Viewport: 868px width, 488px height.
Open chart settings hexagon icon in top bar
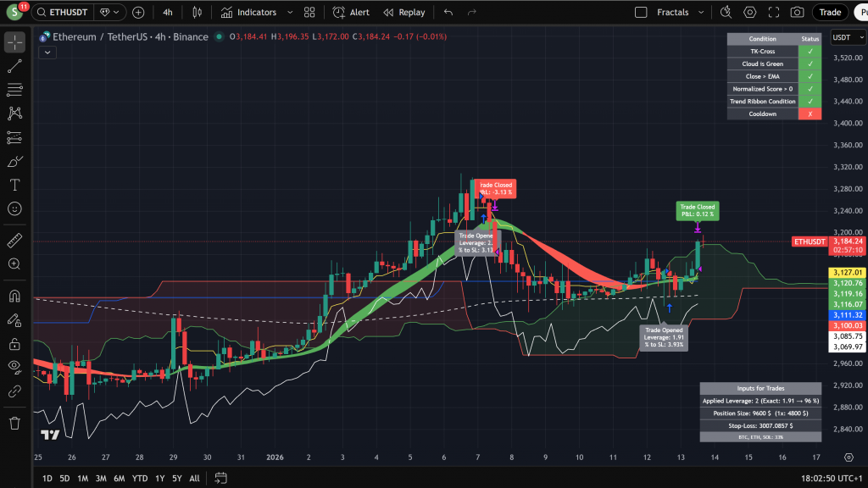click(750, 13)
